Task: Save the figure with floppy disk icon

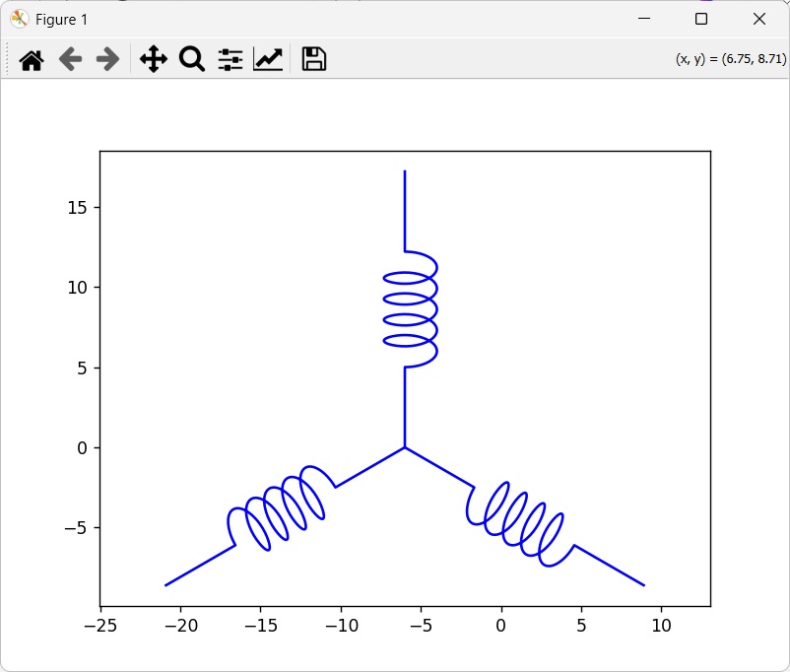Action: (314, 59)
